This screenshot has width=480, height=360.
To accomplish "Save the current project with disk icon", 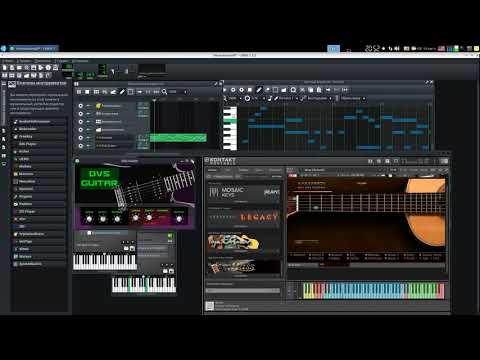I will tap(34, 68).
